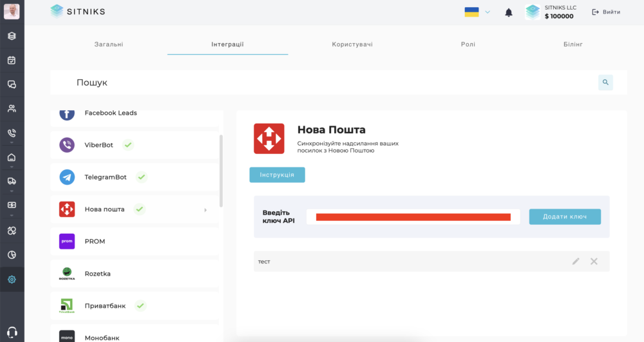The height and width of the screenshot is (342, 644).
Task: Open the notifications bell
Action: tap(509, 12)
